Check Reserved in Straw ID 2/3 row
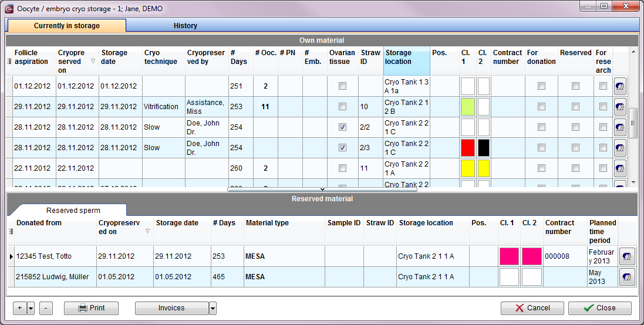 point(575,148)
